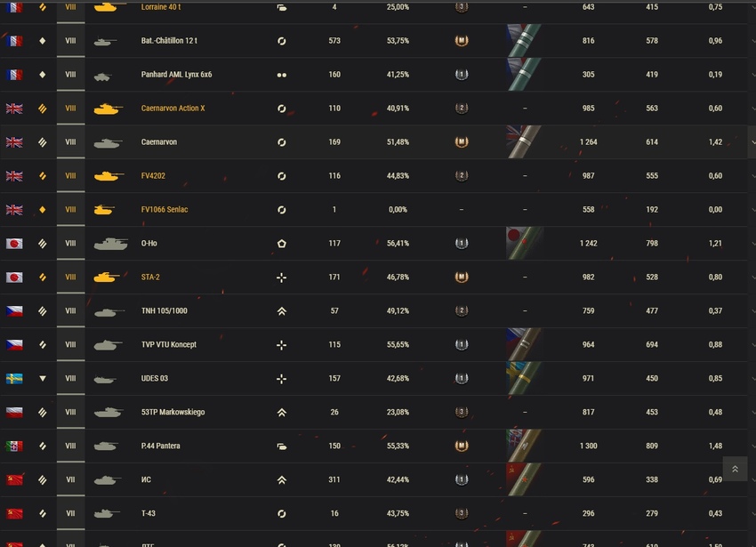Select the 53TP Markowskiego table row
The width and height of the screenshot is (756, 547).
tap(374, 413)
